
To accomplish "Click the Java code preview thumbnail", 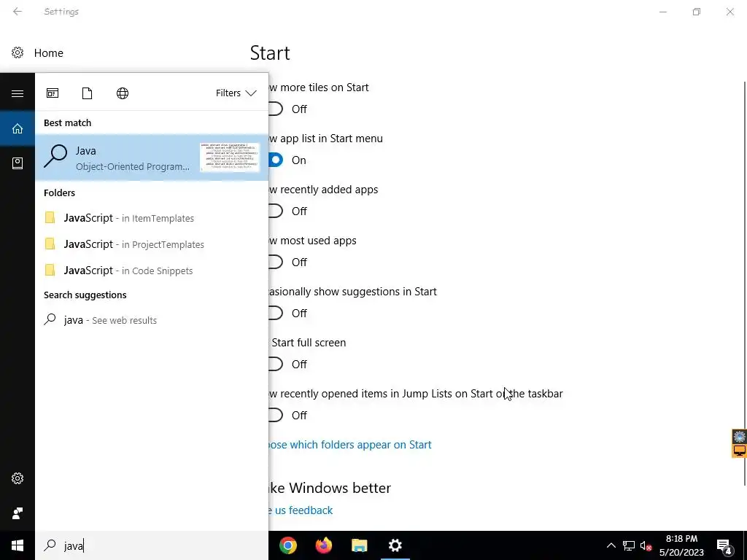I will pyautogui.click(x=230, y=157).
